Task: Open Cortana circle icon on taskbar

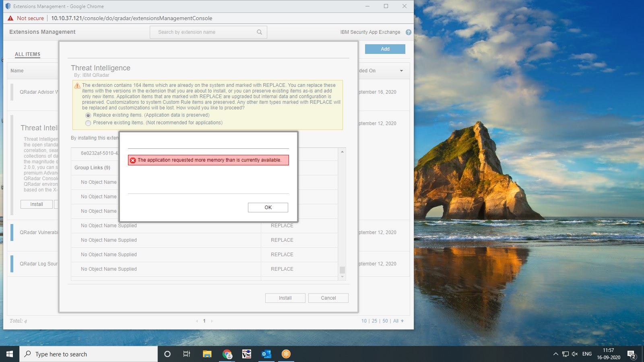Action: (167, 354)
